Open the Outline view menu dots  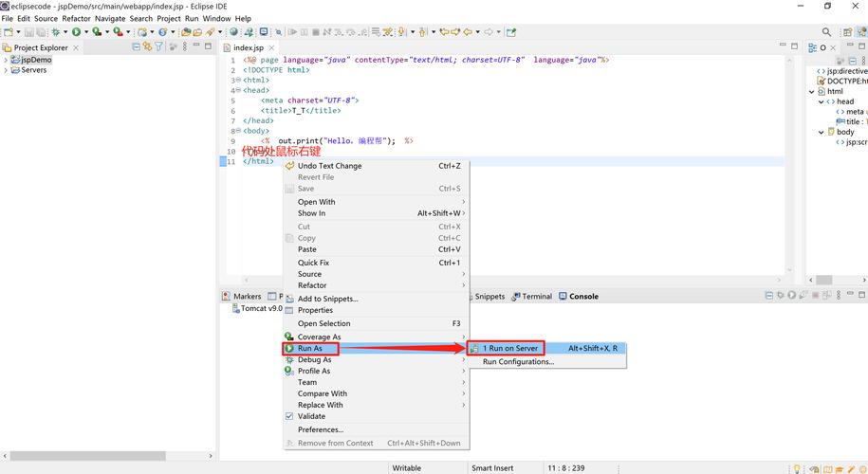[x=863, y=61]
